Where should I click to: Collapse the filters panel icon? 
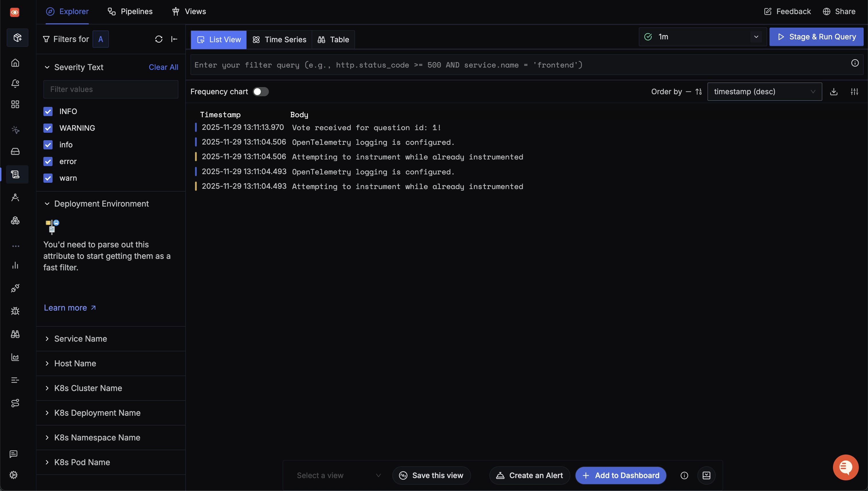(x=174, y=39)
